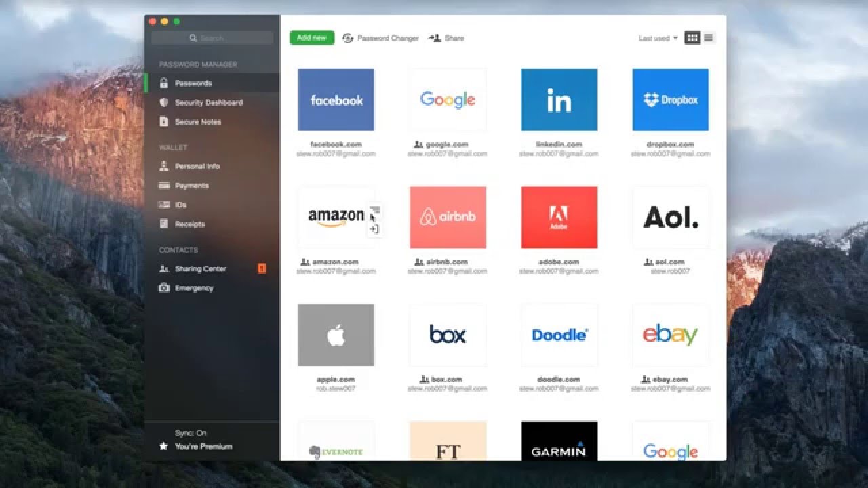The width and height of the screenshot is (868, 488).
Task: Click the Payments card icon in sidebar
Action: click(163, 186)
